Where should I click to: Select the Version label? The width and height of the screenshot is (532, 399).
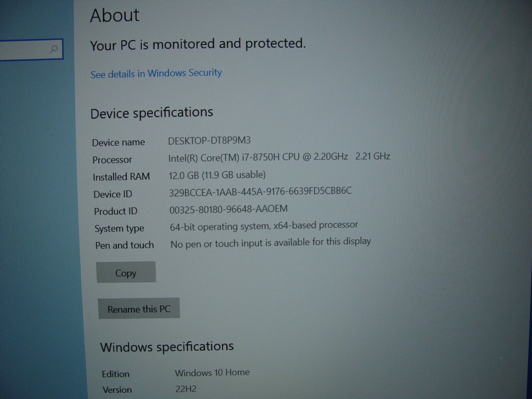(117, 390)
